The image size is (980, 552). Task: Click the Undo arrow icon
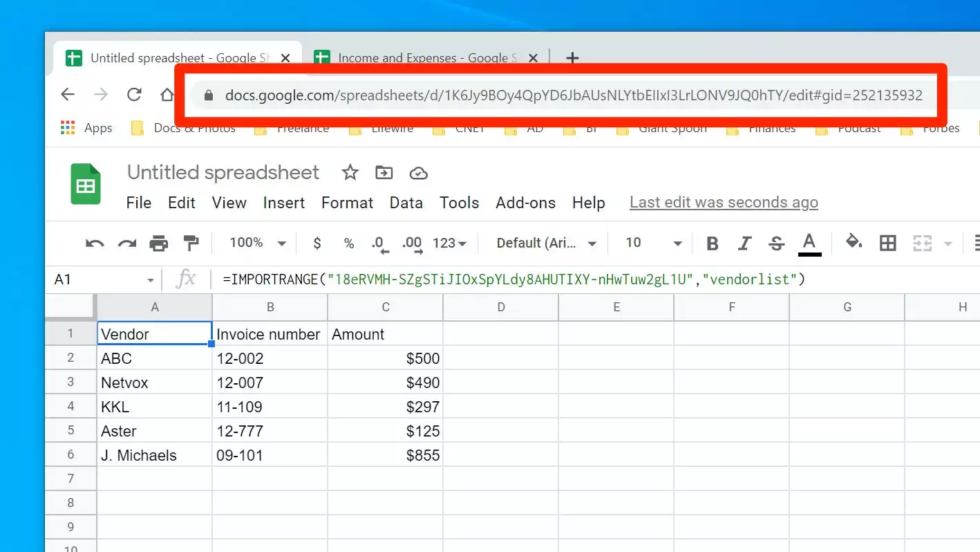coord(95,243)
